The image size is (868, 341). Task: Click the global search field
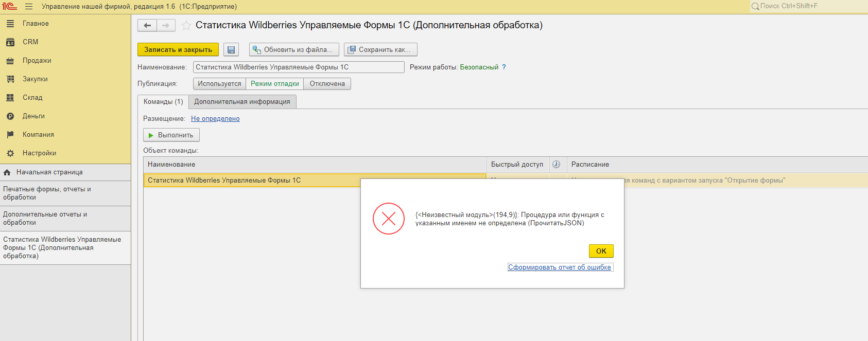[808, 7]
